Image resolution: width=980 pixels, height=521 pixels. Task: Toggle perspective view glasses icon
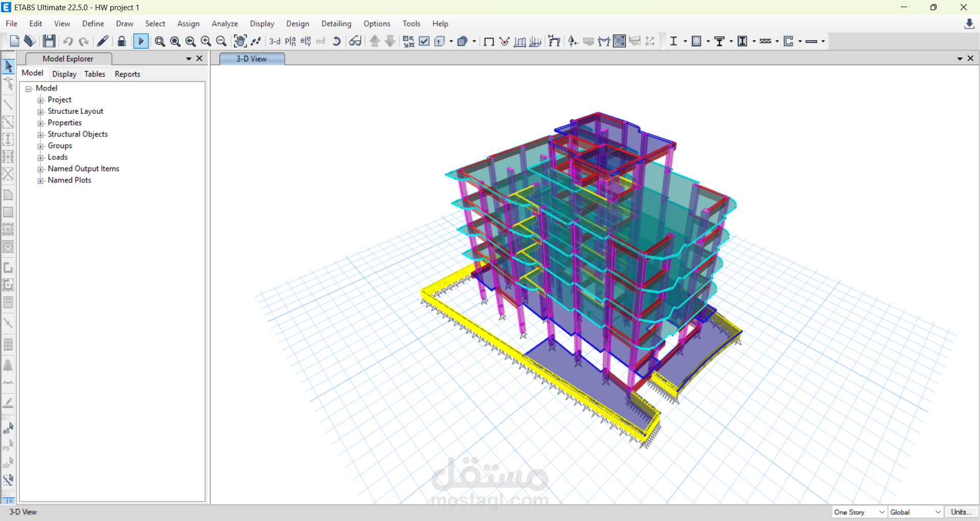pos(355,41)
